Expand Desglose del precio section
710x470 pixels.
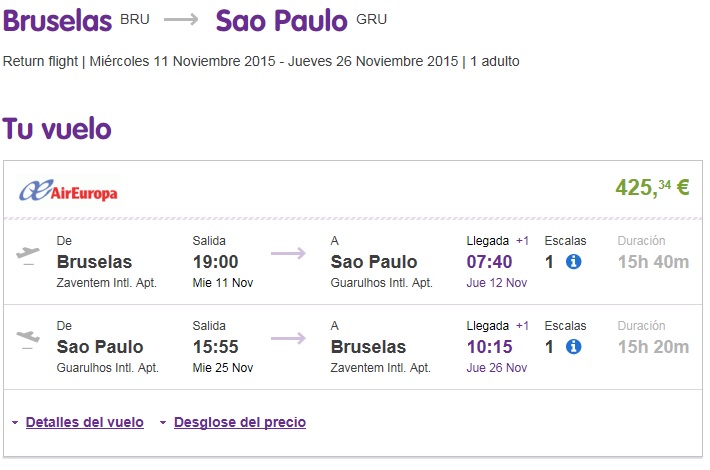[x=240, y=422]
